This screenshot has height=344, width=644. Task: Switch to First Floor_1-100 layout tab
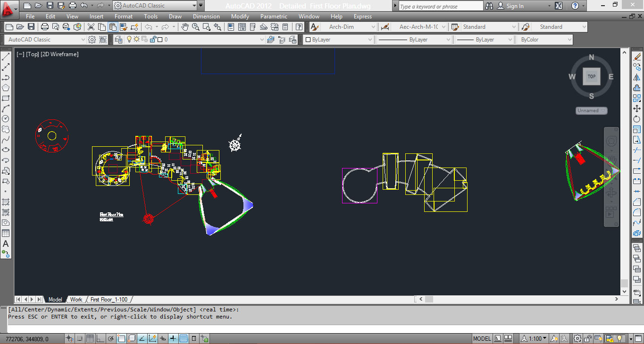(x=109, y=299)
